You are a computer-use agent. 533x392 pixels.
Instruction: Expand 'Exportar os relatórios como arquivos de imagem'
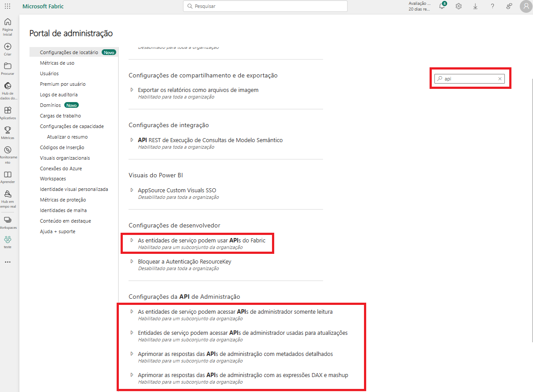[132, 90]
